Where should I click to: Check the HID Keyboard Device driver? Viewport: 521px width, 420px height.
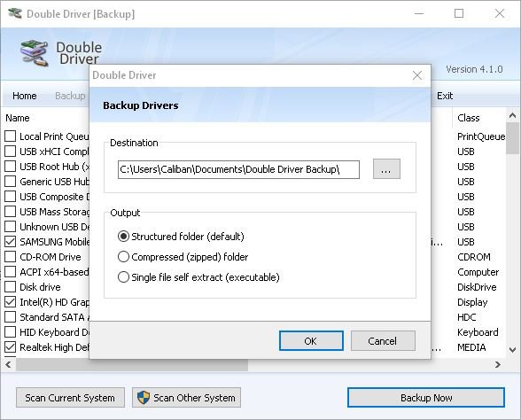click(x=11, y=332)
